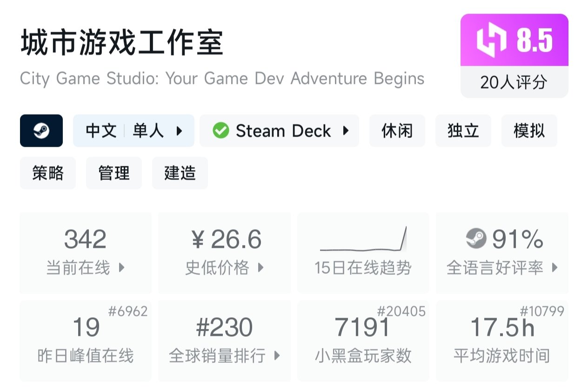Select the 休闲 genre tag
Viewport: 588px width, 387px height.
click(397, 131)
